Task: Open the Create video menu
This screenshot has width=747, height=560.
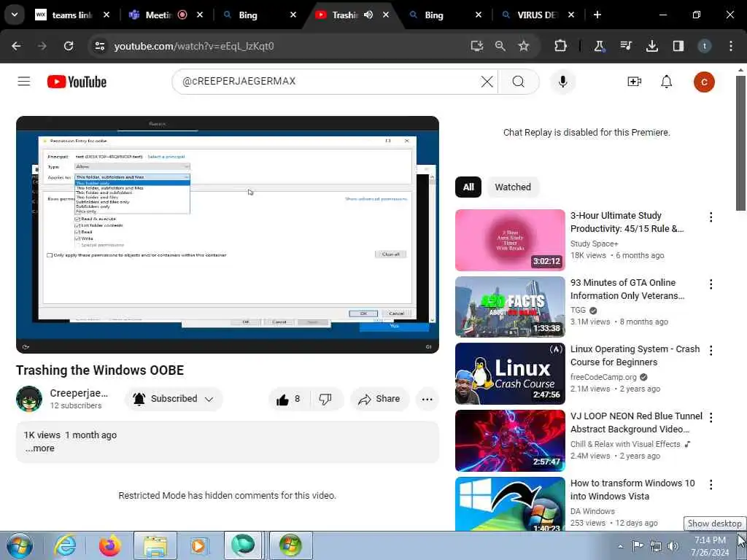Action: [x=634, y=82]
